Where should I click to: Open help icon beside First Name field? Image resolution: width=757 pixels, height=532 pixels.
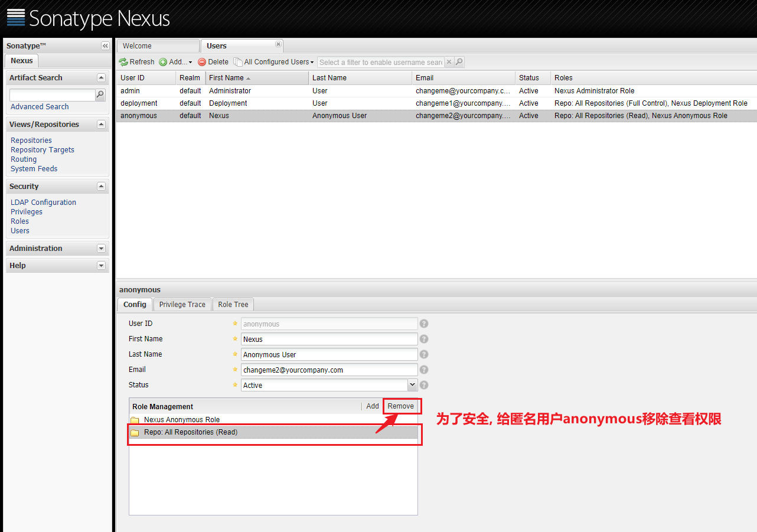coord(423,339)
